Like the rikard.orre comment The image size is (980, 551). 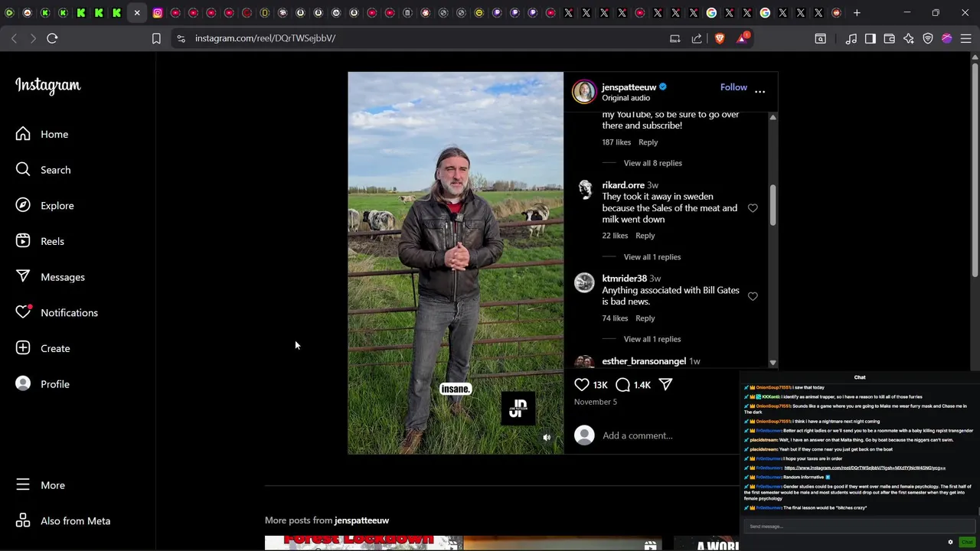coord(753,208)
